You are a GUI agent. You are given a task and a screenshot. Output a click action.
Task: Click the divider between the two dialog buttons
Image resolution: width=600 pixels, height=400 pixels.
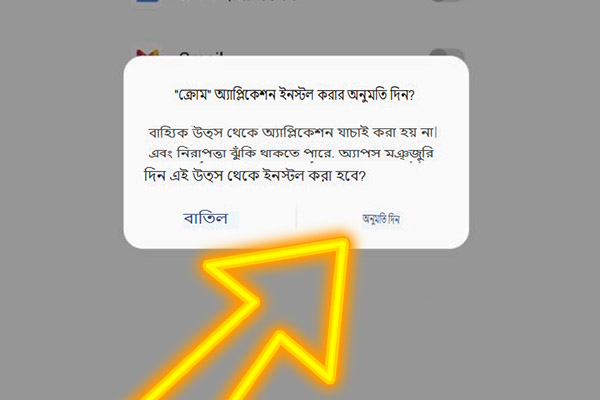tap(297, 218)
